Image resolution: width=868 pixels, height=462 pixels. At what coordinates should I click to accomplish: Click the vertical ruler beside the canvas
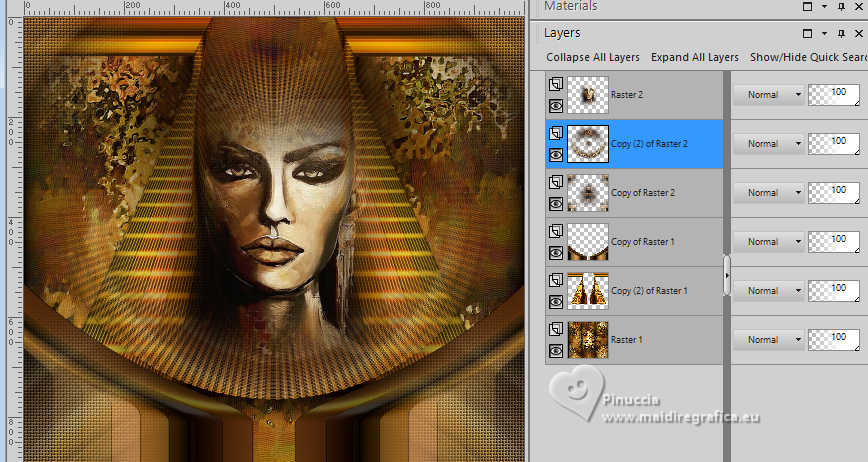pyautogui.click(x=15, y=238)
